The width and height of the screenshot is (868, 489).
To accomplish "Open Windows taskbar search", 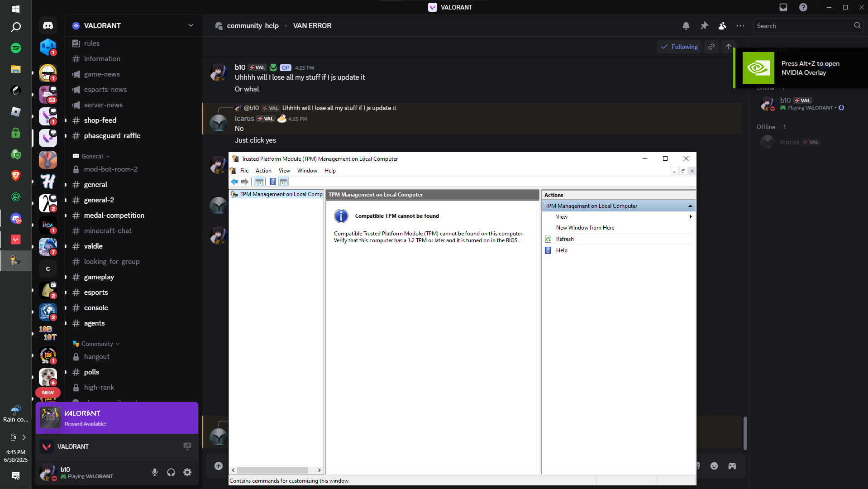I will [16, 27].
